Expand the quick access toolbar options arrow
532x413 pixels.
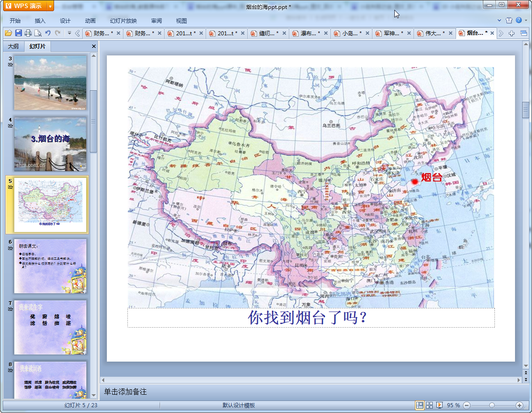[69, 33]
